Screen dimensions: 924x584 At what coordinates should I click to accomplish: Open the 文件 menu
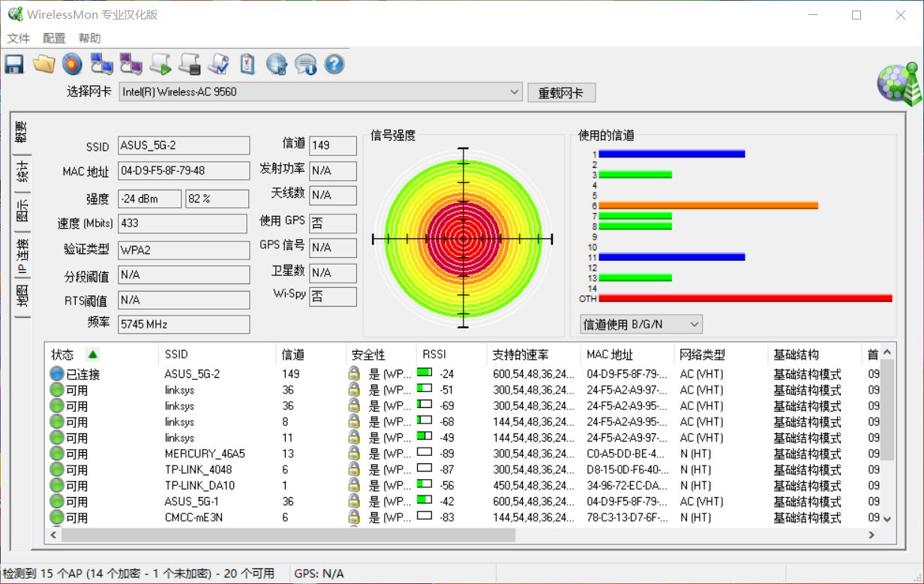(x=19, y=38)
